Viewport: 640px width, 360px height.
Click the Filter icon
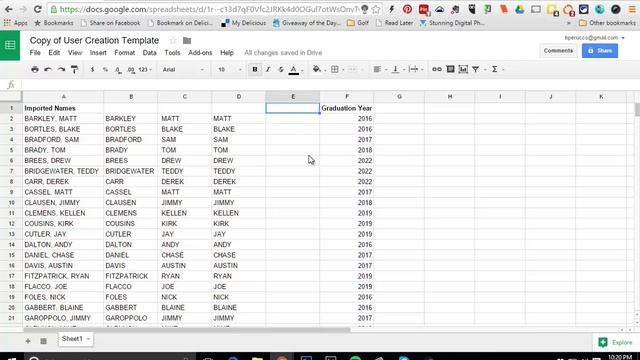pos(476,69)
